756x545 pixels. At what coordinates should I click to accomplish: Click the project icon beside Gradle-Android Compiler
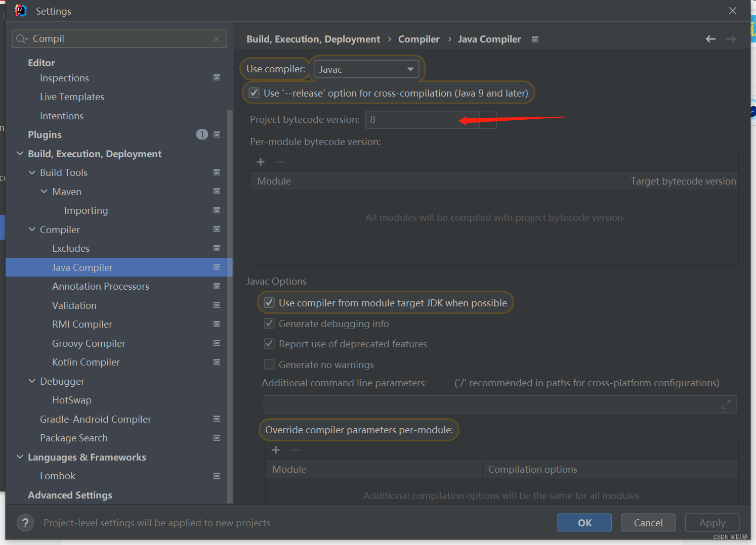[x=217, y=419]
